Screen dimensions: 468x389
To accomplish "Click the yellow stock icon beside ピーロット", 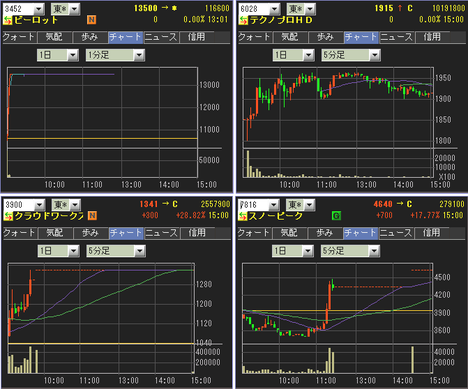I will point(8,20).
